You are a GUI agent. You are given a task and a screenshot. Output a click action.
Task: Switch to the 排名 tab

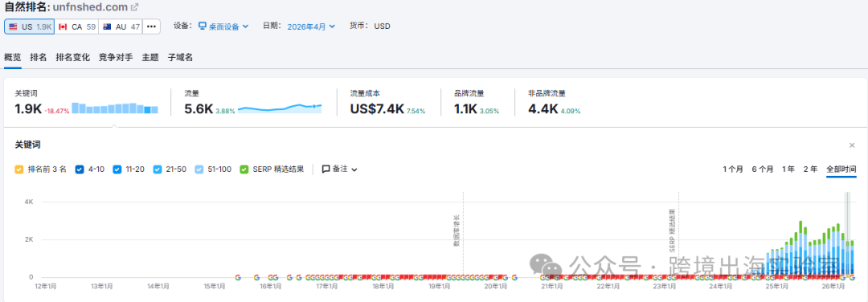point(39,57)
